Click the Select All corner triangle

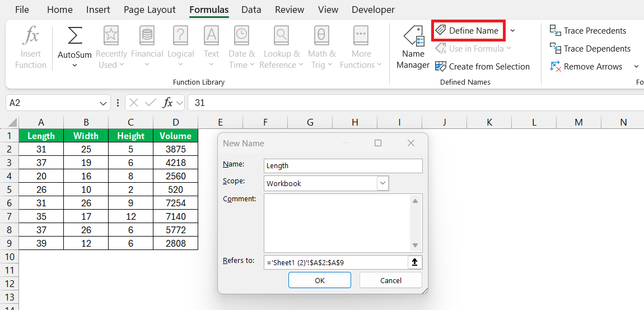12,123
